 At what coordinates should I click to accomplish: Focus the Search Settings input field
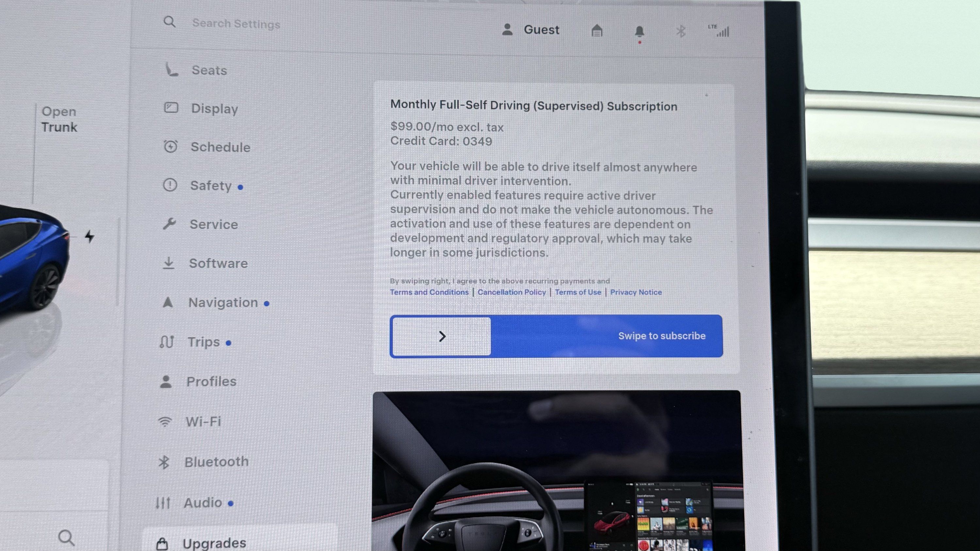236,24
